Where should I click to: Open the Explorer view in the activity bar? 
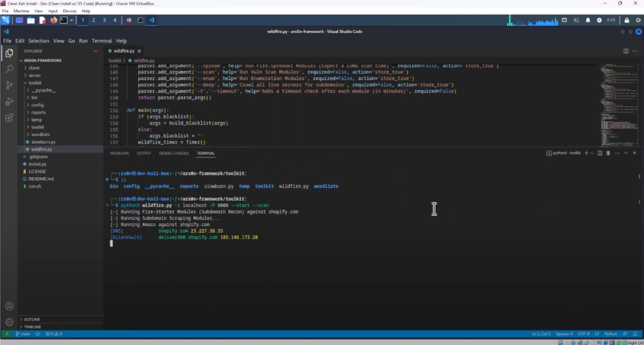tap(9, 53)
